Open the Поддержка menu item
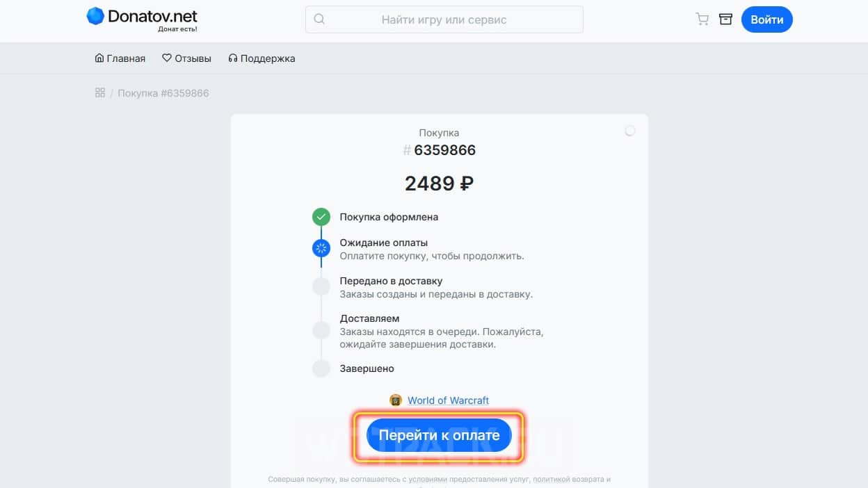The width and height of the screenshot is (868, 488). click(x=262, y=58)
